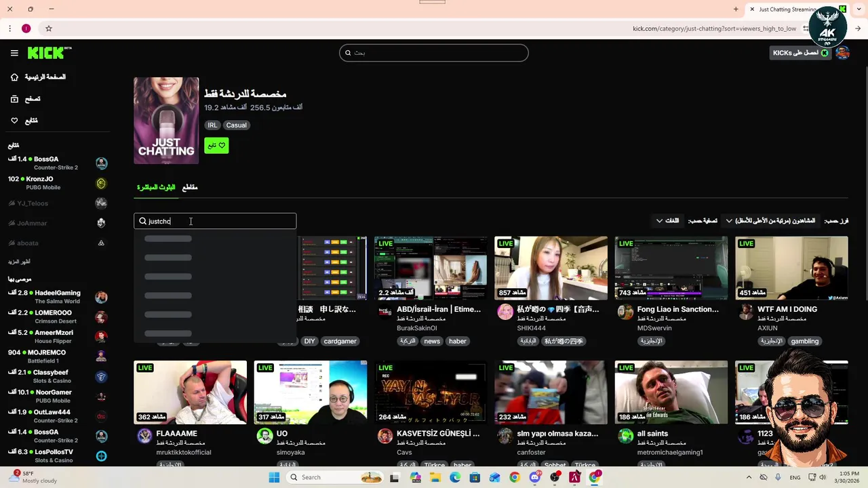Click AXIUN streamer avatar icon

(x=746, y=312)
